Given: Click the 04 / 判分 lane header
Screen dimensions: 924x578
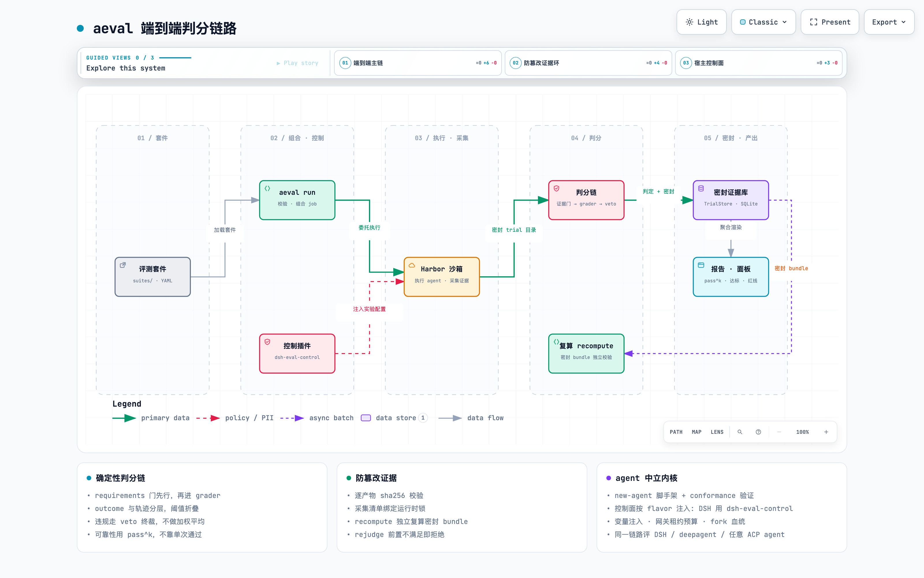Looking at the screenshot, I should [x=586, y=138].
